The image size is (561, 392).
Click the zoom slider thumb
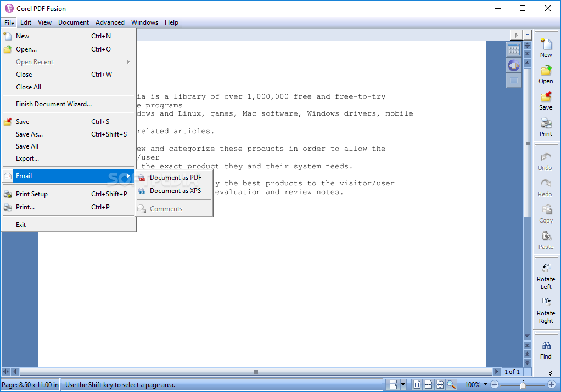523,385
